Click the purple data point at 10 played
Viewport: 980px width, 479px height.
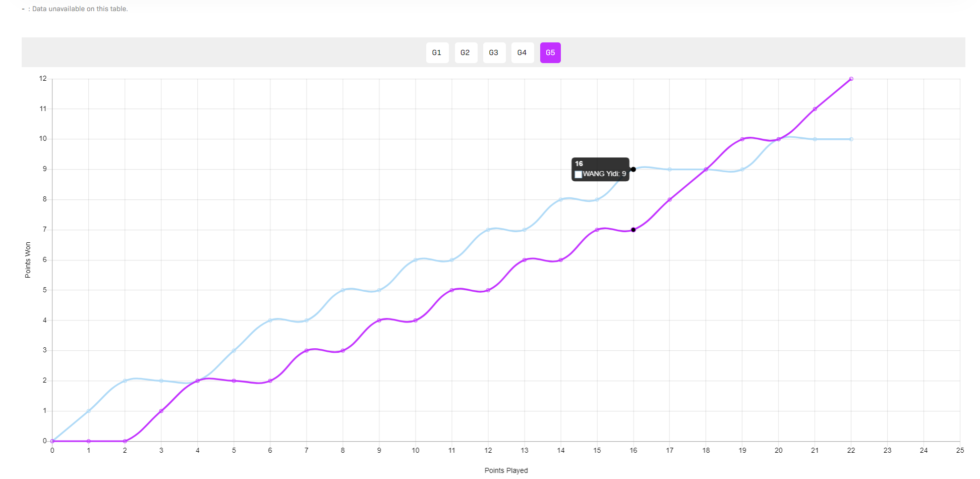(x=416, y=321)
